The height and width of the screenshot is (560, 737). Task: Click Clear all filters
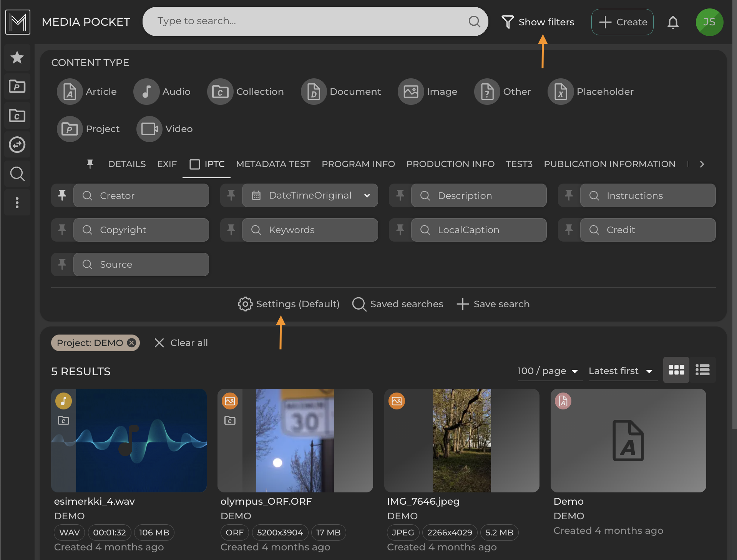181,343
